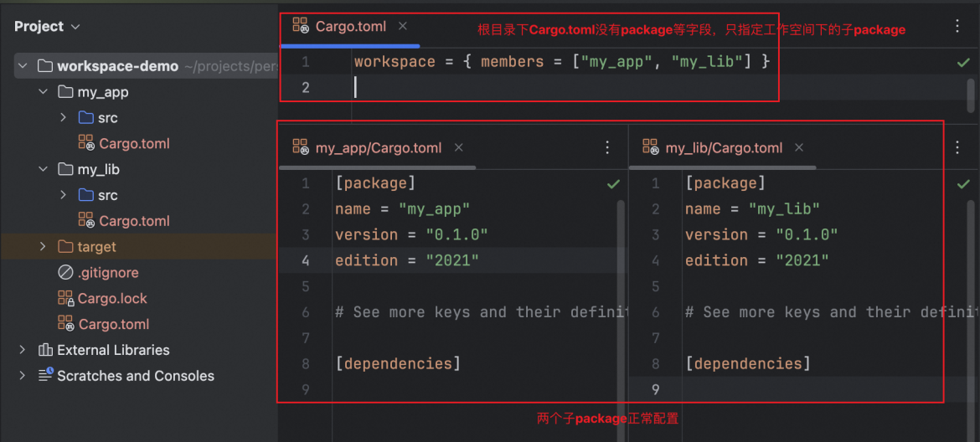Open my_app's Cargo.toml in tree
Viewport: 980px width, 442px height.
[x=134, y=143]
